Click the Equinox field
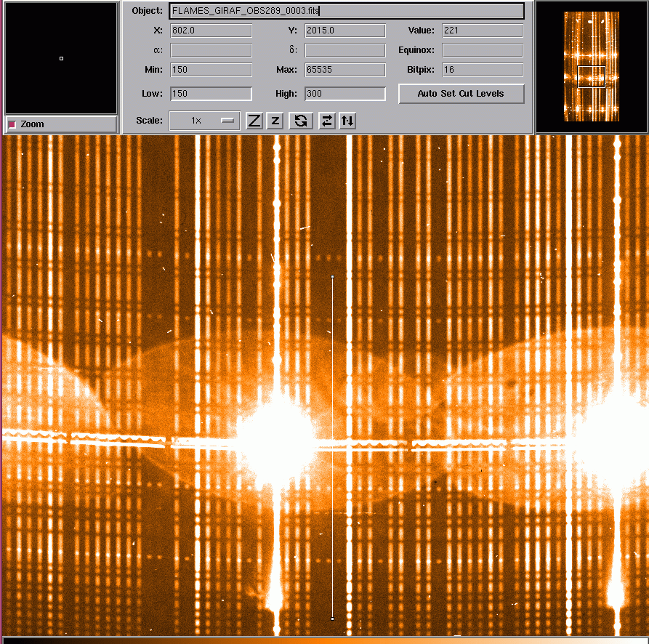The width and height of the screenshot is (649, 644). tap(482, 51)
